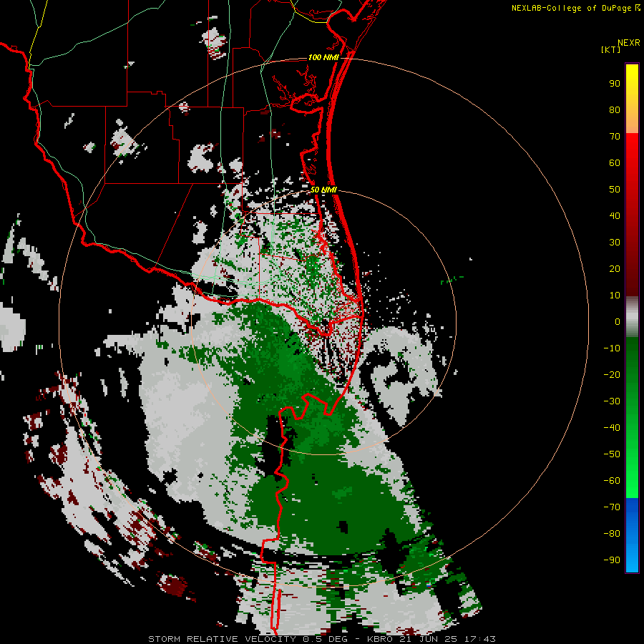Click the STORM RELATIVE VELOCITY footer caption
This screenshot has height=644, width=644.
pos(321,639)
